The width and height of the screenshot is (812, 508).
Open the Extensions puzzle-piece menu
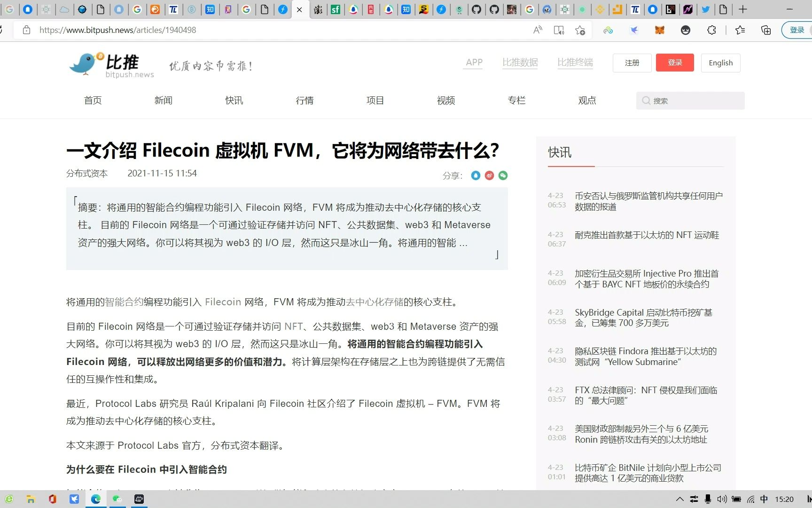[711, 30]
